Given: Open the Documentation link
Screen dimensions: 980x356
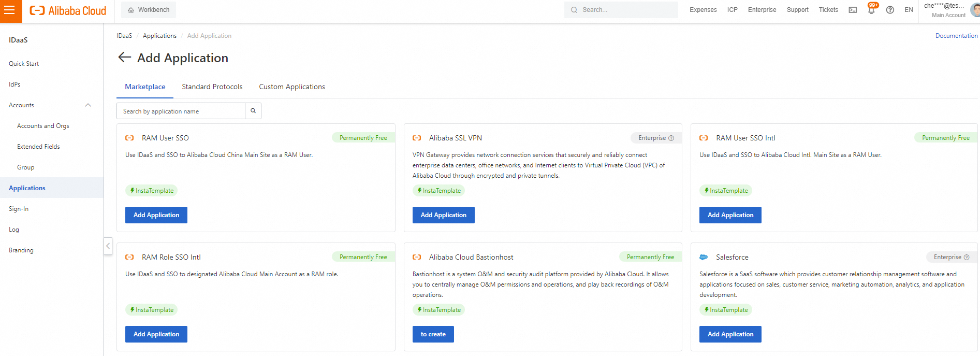Looking at the screenshot, I should (956, 36).
